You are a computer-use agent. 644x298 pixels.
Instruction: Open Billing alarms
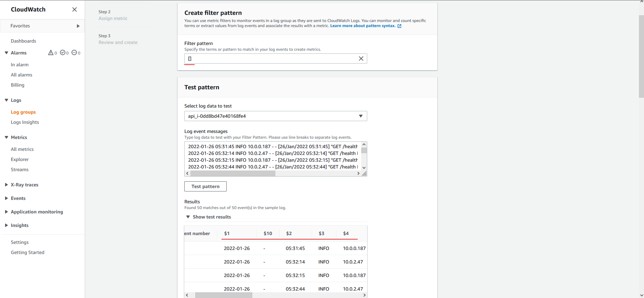pos(18,85)
